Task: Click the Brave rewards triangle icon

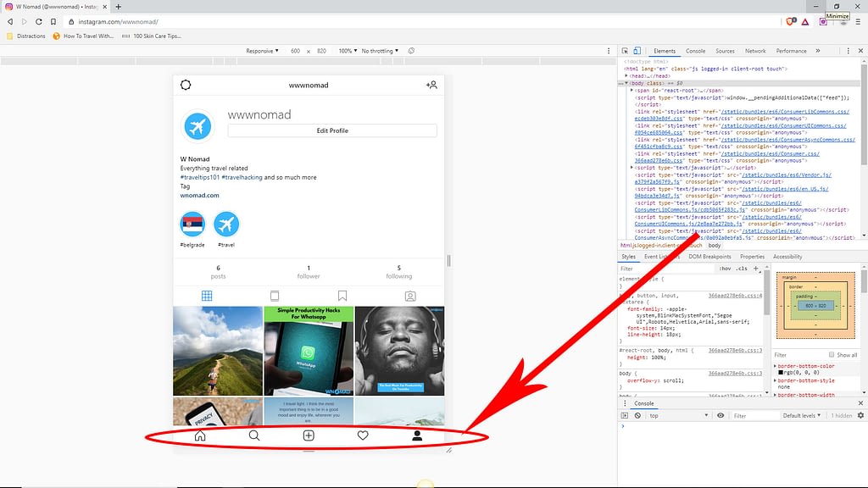Action: point(805,21)
